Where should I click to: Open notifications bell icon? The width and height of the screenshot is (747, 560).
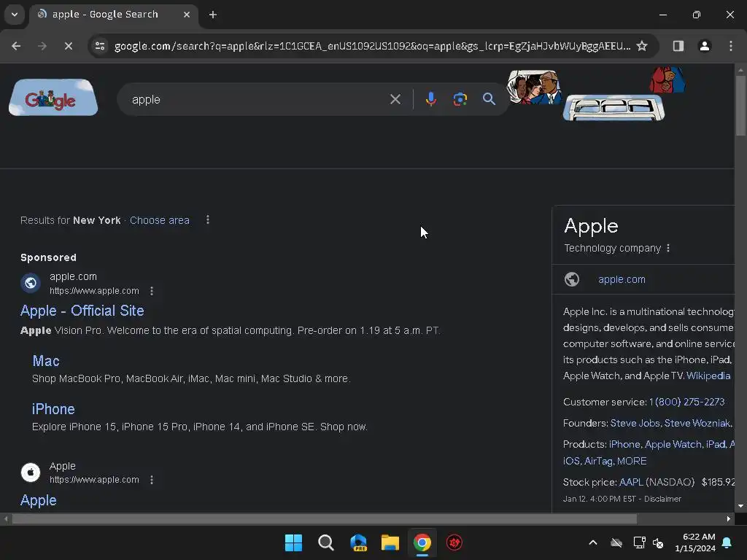727,542
